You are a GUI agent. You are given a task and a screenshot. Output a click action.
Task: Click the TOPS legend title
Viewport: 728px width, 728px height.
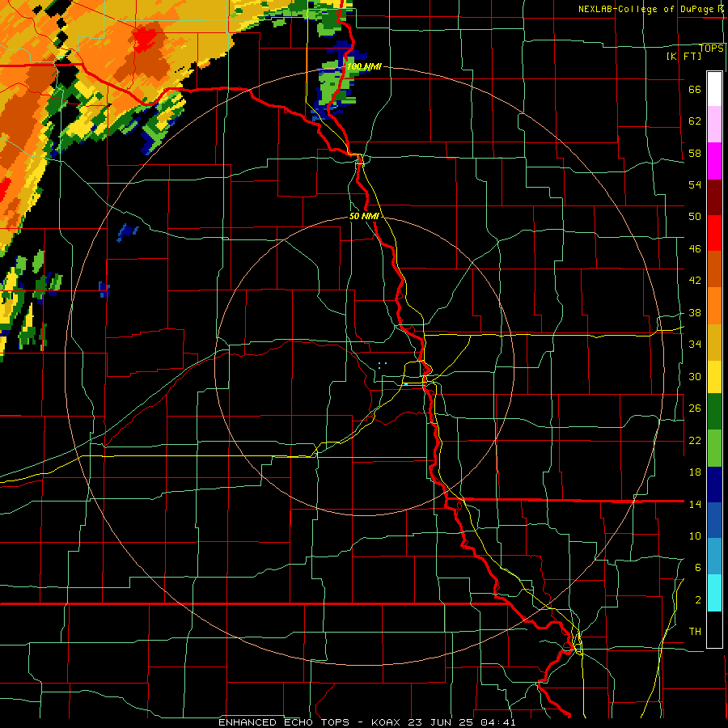click(x=711, y=48)
